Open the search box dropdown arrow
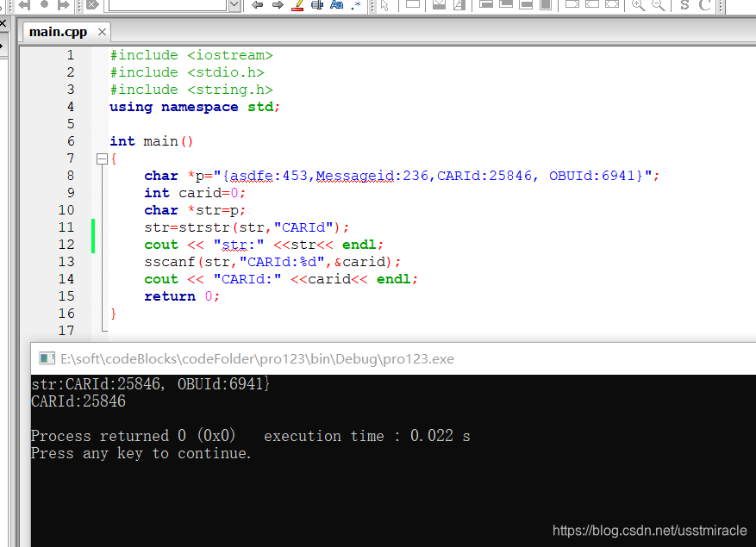 point(234,5)
